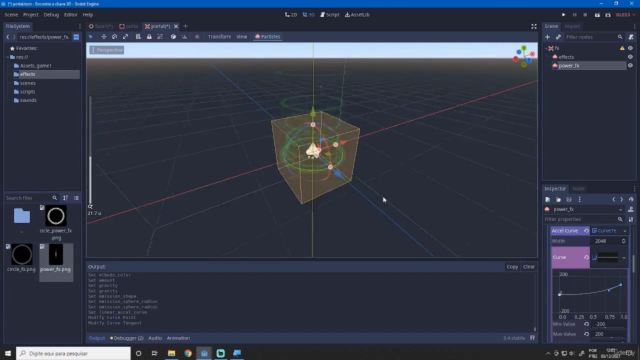The image size is (640, 360).
Task: Open the Assets_game1 folder
Action: pyautogui.click(x=36, y=66)
